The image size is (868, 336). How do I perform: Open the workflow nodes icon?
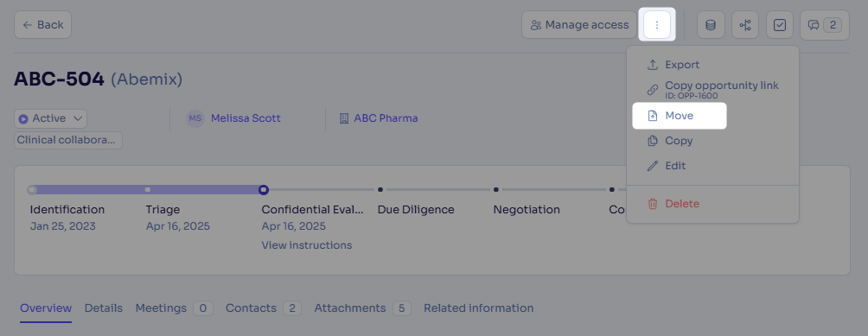tap(745, 25)
